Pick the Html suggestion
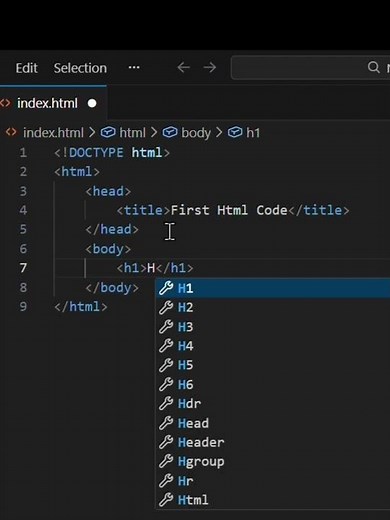The width and height of the screenshot is (390, 520). pyautogui.click(x=273, y=500)
